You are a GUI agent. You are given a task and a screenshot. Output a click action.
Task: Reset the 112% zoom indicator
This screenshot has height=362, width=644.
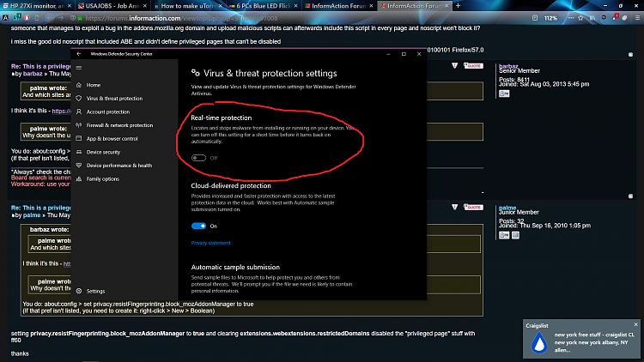click(x=550, y=18)
